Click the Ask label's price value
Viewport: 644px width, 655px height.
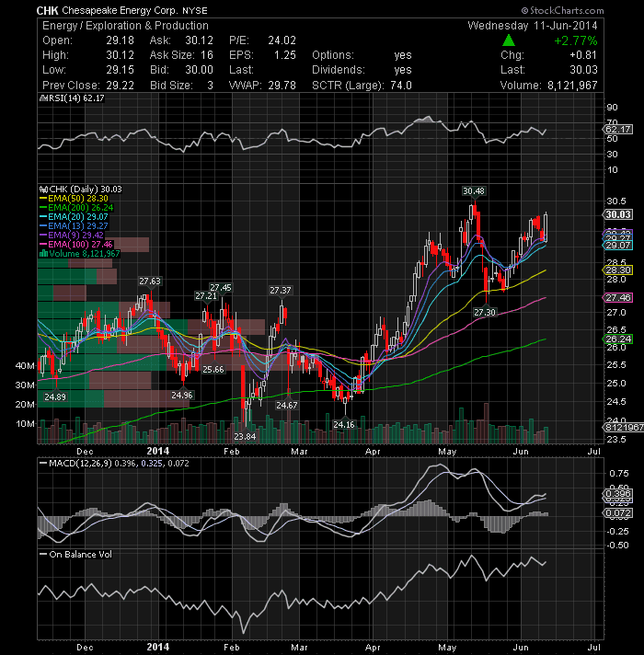(200, 40)
